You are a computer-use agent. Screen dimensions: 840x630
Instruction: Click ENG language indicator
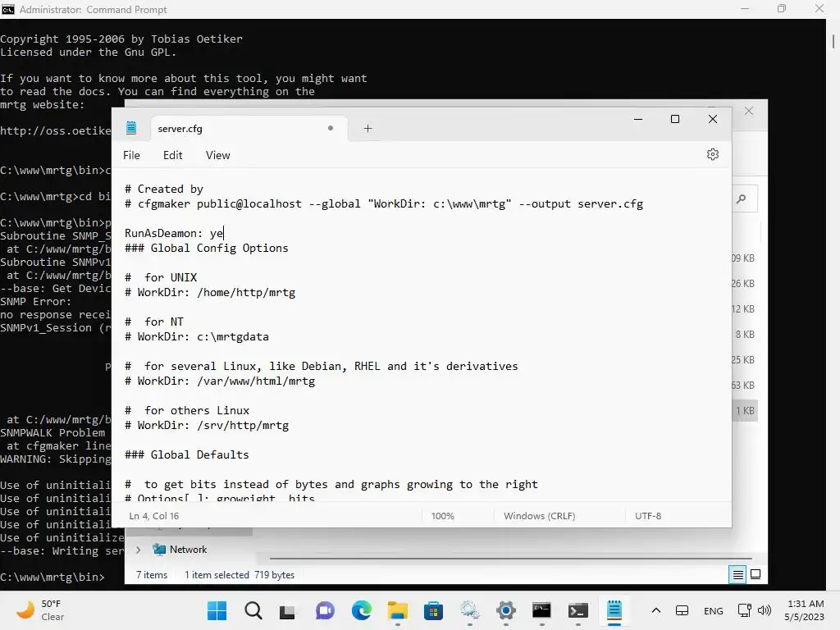[713, 610]
